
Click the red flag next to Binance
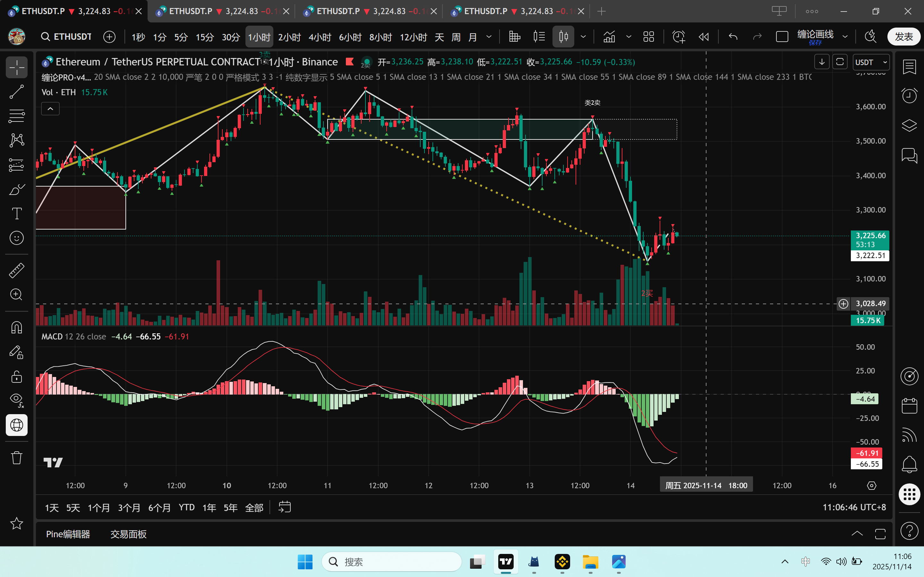349,62
